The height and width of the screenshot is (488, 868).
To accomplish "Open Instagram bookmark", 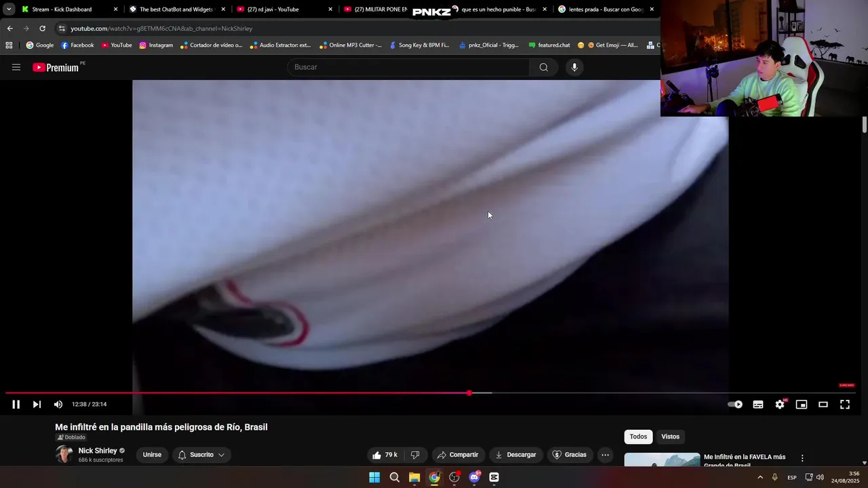I will 156,45.
